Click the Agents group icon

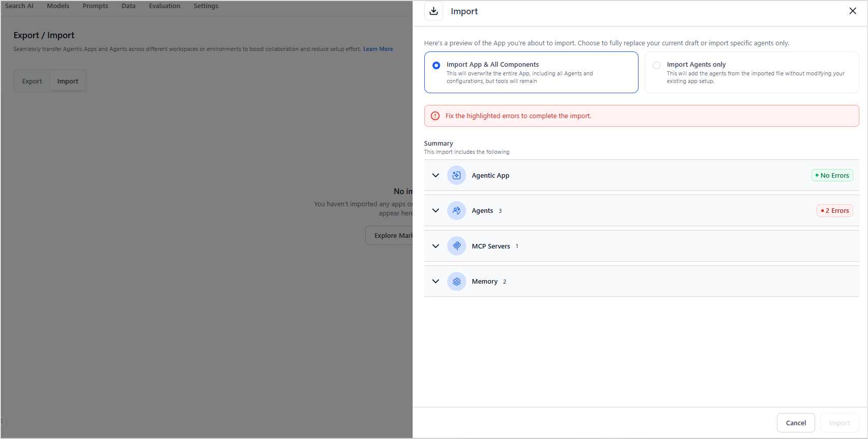coord(456,211)
